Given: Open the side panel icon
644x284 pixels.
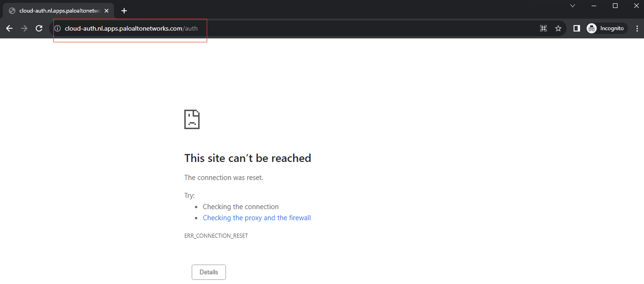Looking at the screenshot, I should tap(576, 28).
